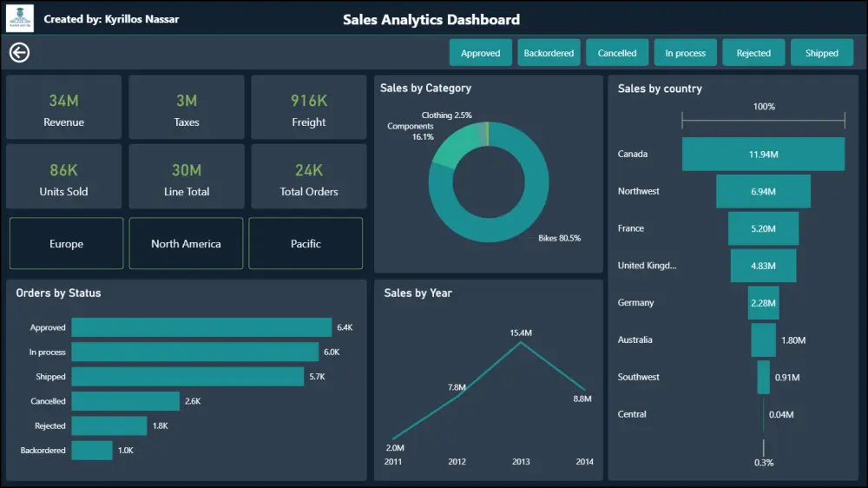The height and width of the screenshot is (488, 868).
Task: Click the In process bar in Orders by Status
Action: point(194,352)
